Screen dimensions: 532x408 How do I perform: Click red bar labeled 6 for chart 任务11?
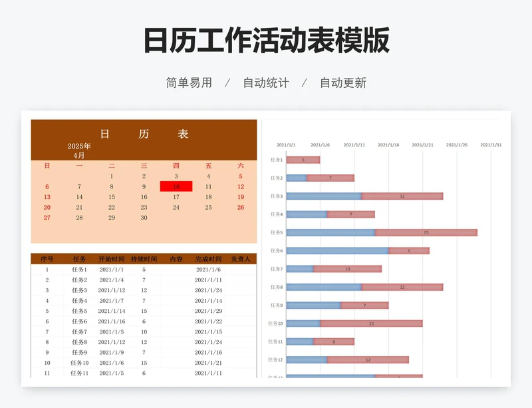(334, 341)
